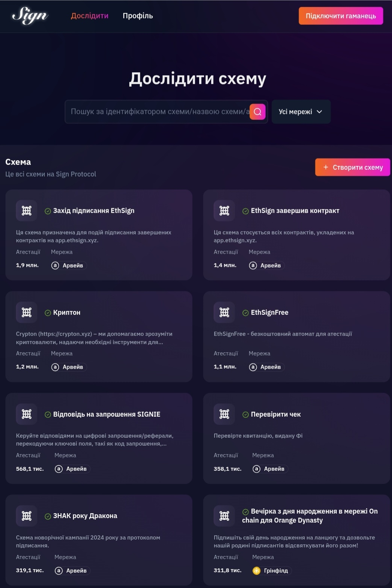Click verified checkmark next to Перевірити чек
This screenshot has height=588, width=392.
[x=245, y=415]
